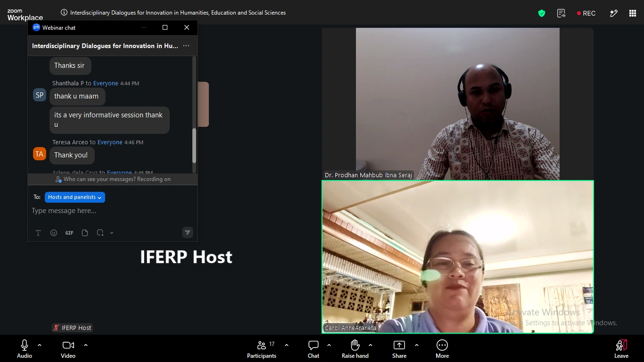The height and width of the screenshot is (362, 644).
Task: Open the GIF picker in chat
Action: point(69,233)
